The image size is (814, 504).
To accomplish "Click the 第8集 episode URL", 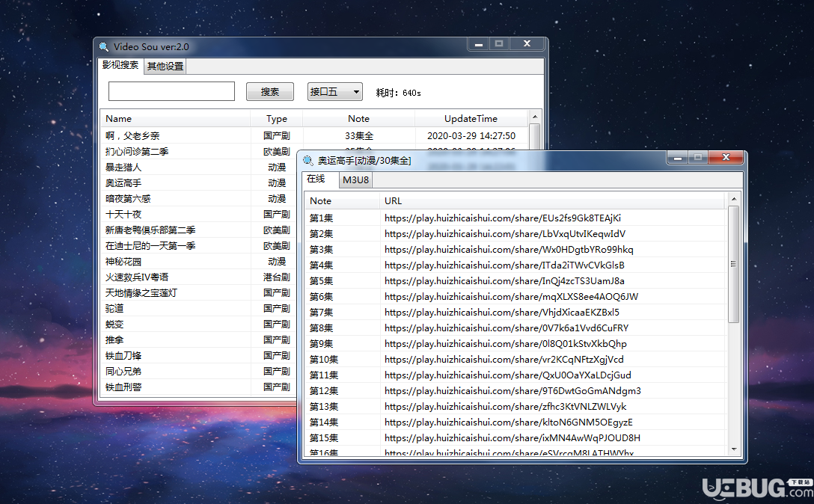I will [507, 328].
